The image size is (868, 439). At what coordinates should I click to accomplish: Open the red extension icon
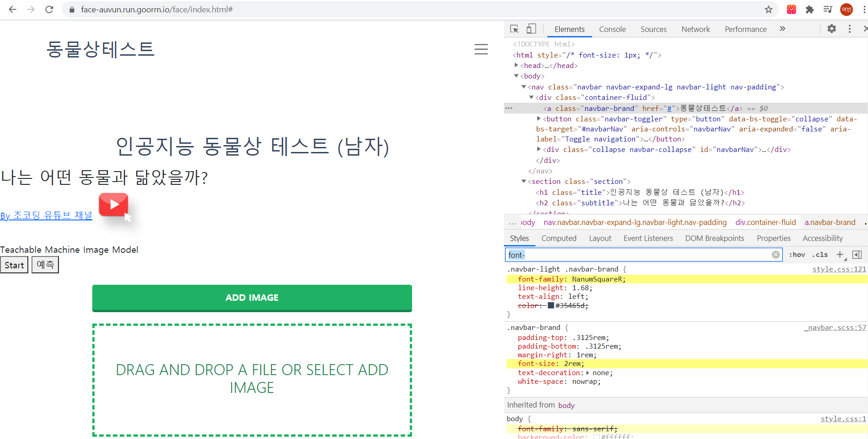coord(791,9)
